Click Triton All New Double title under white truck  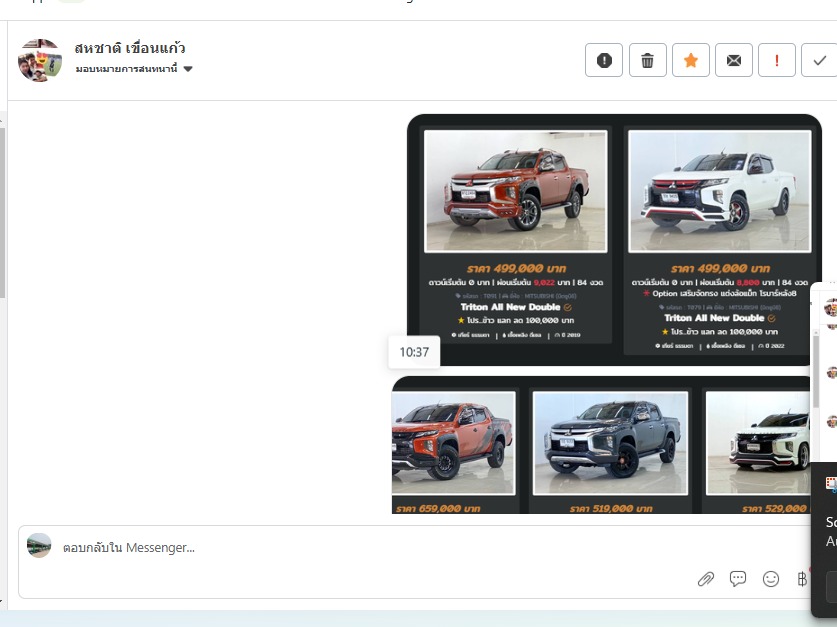pyautogui.click(x=714, y=318)
